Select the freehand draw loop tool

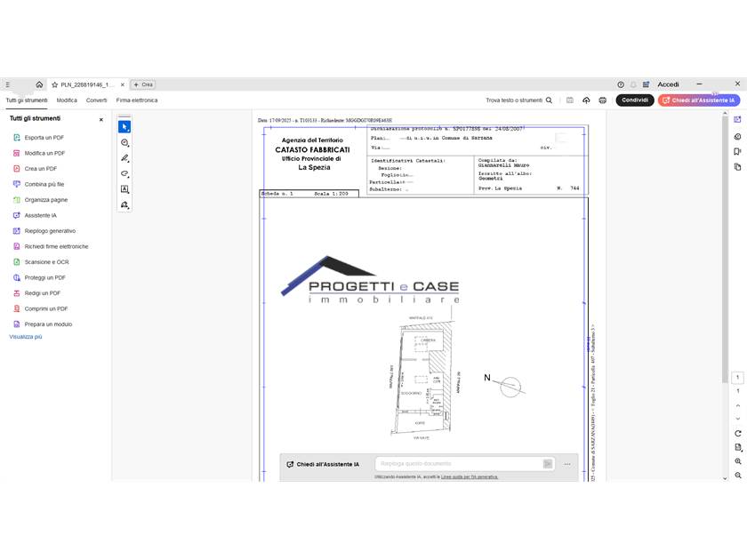click(x=124, y=174)
